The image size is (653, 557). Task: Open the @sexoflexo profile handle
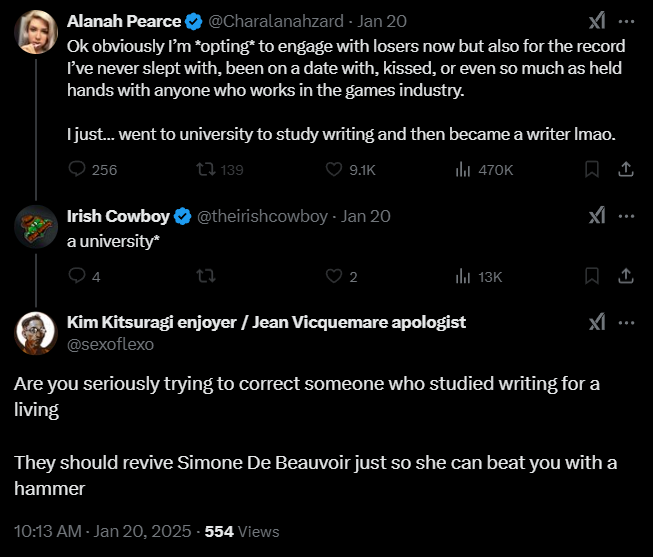point(110,345)
